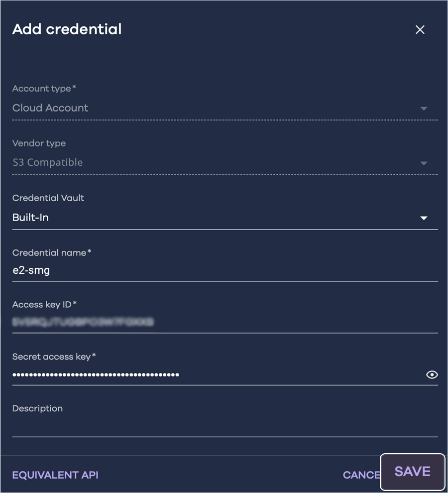Close the Add credential dialog
Viewport: 448px width, 493px height.
[420, 30]
